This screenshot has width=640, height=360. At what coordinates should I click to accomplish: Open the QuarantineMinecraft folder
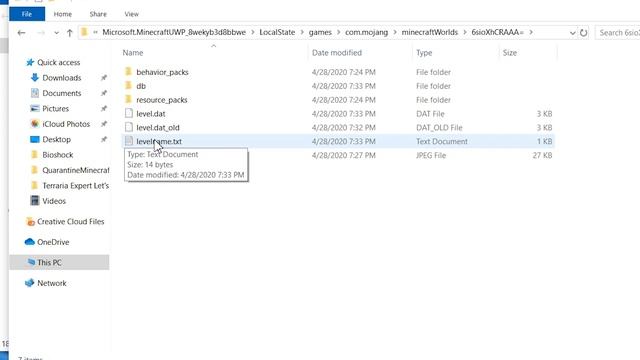76,170
